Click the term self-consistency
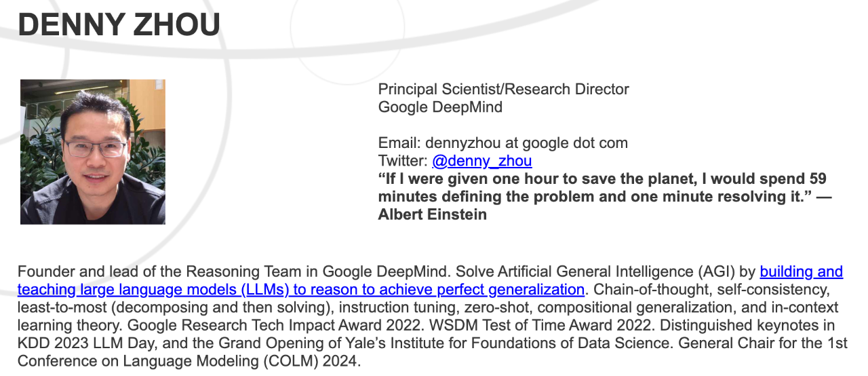This screenshot has height=376, width=868. pyautogui.click(x=772, y=290)
